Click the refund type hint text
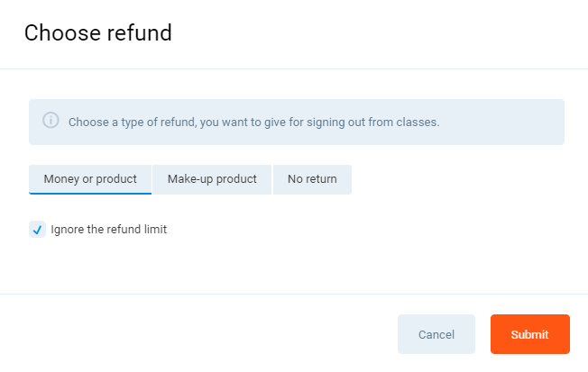Viewport: 588px width, 372px height. pyautogui.click(x=253, y=122)
